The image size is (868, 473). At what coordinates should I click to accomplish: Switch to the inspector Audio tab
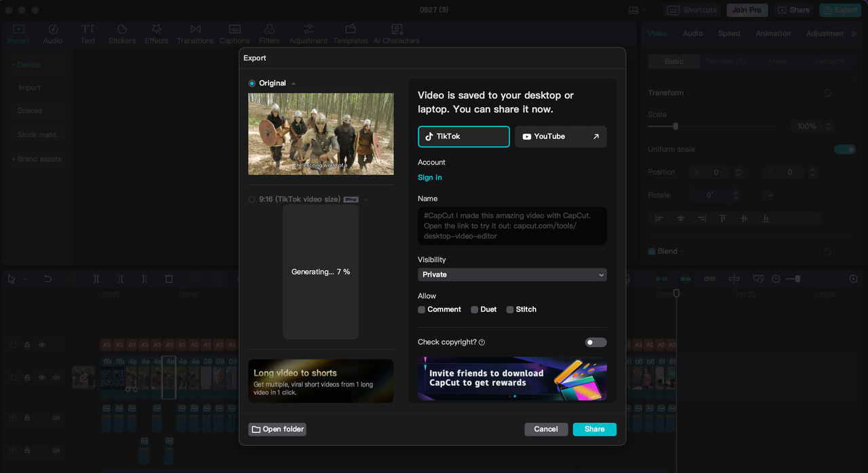692,33
